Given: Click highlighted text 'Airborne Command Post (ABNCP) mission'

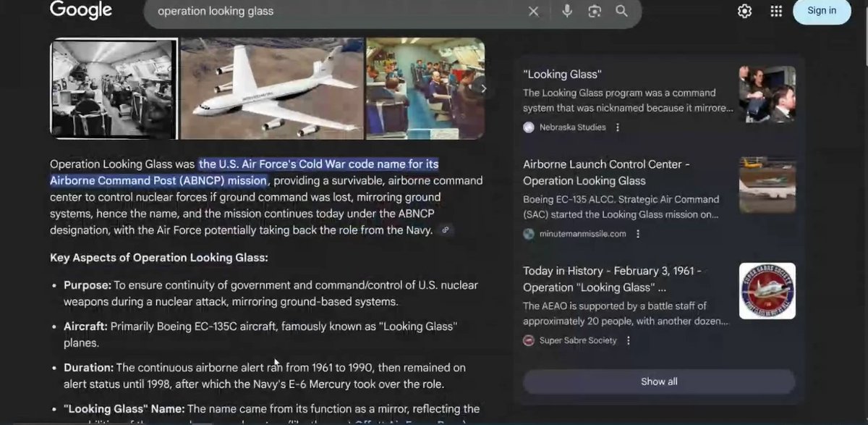Looking at the screenshot, I should coord(158,180).
